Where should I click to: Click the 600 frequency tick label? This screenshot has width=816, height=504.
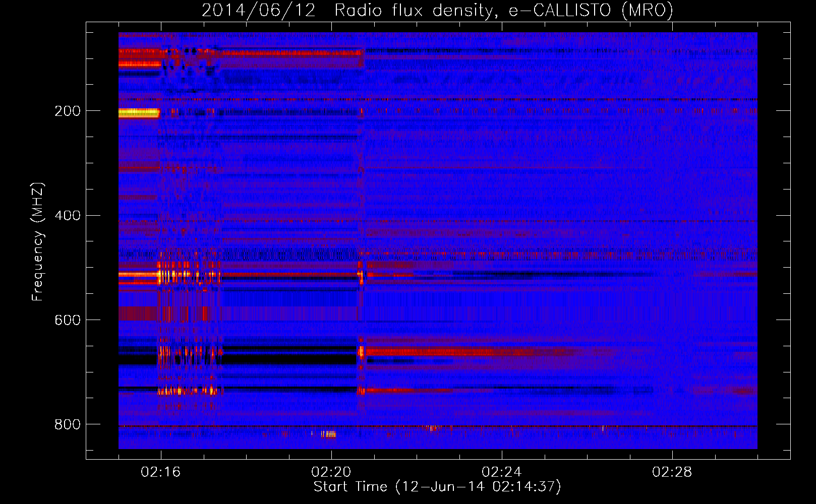click(68, 320)
